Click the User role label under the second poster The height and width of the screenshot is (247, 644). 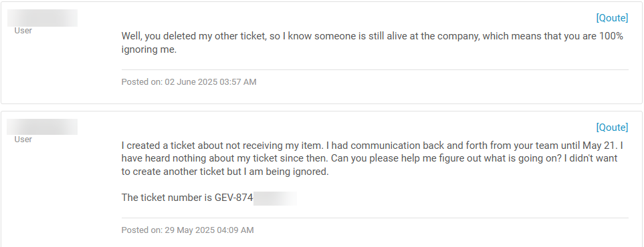click(x=23, y=139)
